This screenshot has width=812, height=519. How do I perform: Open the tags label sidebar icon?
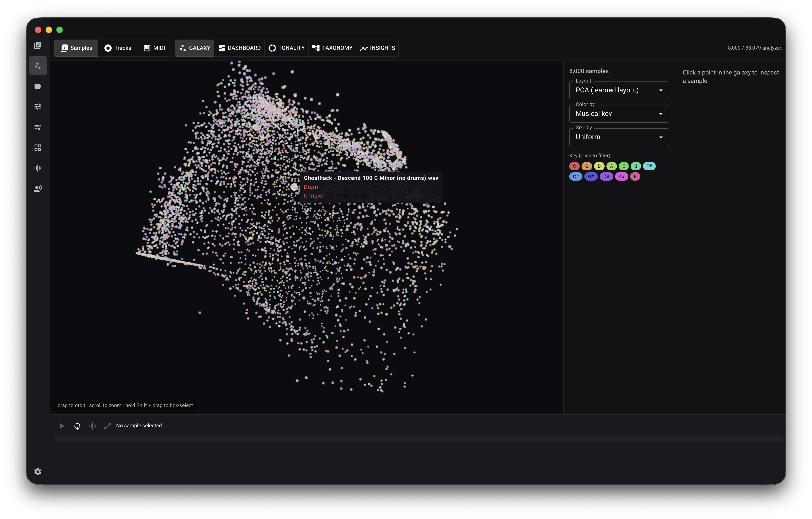[38, 86]
